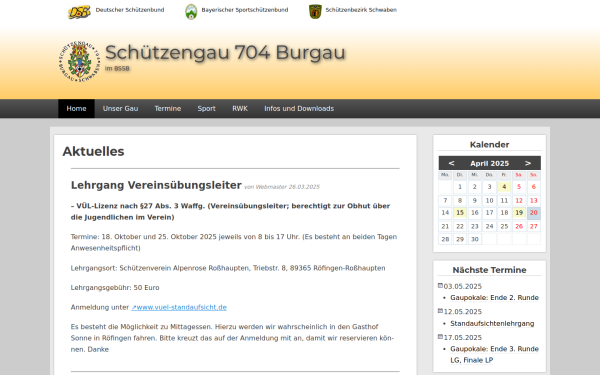Open the RWK menu
Image resolution: width=600 pixels, height=375 pixels.
pos(240,109)
